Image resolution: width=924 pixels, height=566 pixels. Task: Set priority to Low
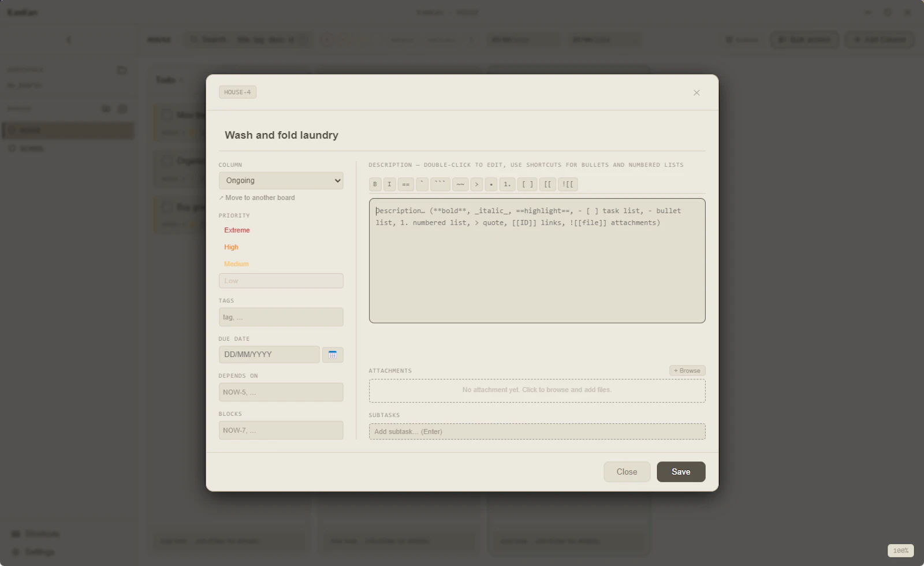point(281,281)
